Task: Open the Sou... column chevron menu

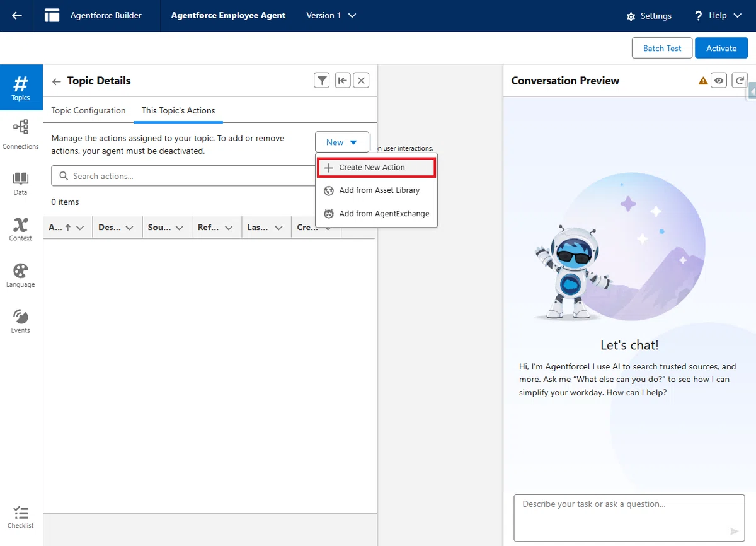Action: click(180, 228)
